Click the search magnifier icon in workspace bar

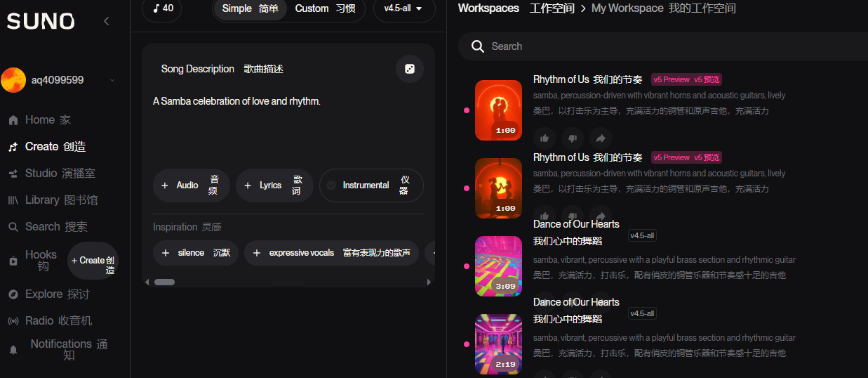478,46
